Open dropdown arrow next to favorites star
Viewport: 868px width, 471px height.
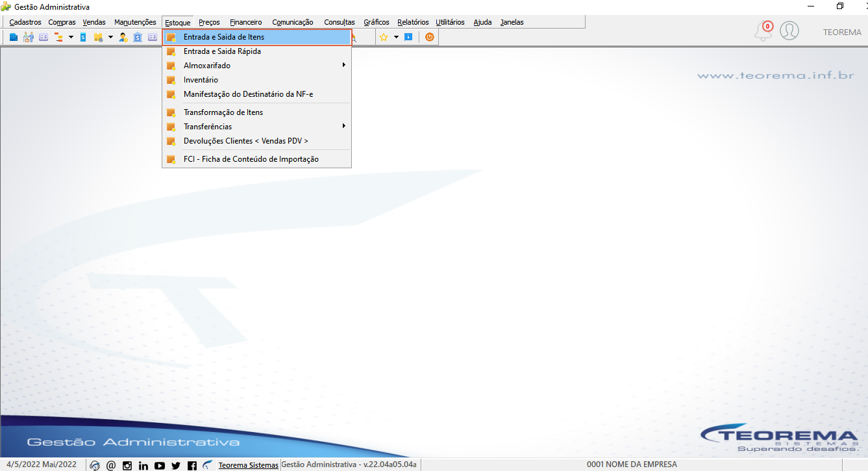coord(396,37)
